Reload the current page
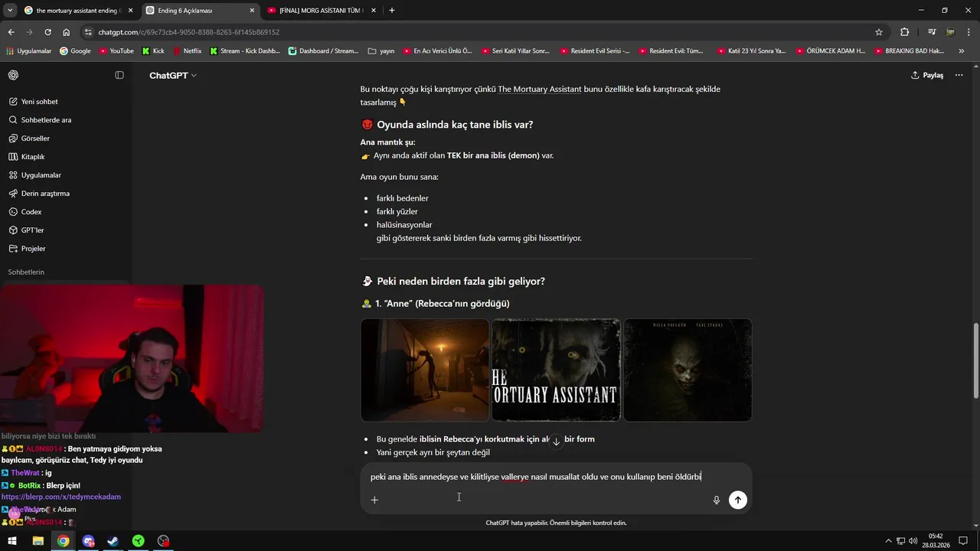This screenshot has width=980, height=551. (x=47, y=32)
